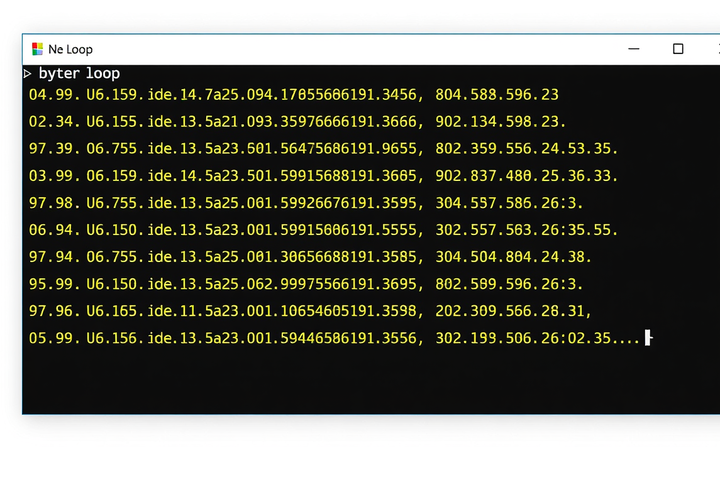Maximize the Ne Loop window

678,49
